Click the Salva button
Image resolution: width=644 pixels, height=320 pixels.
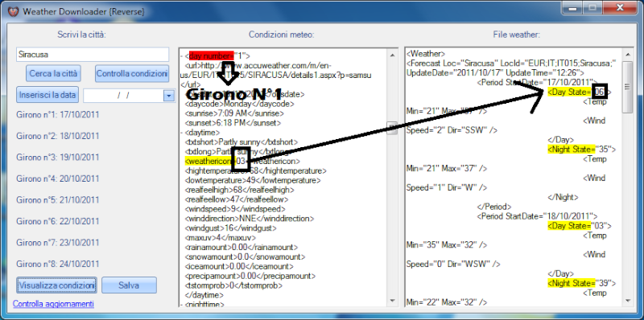tap(129, 285)
